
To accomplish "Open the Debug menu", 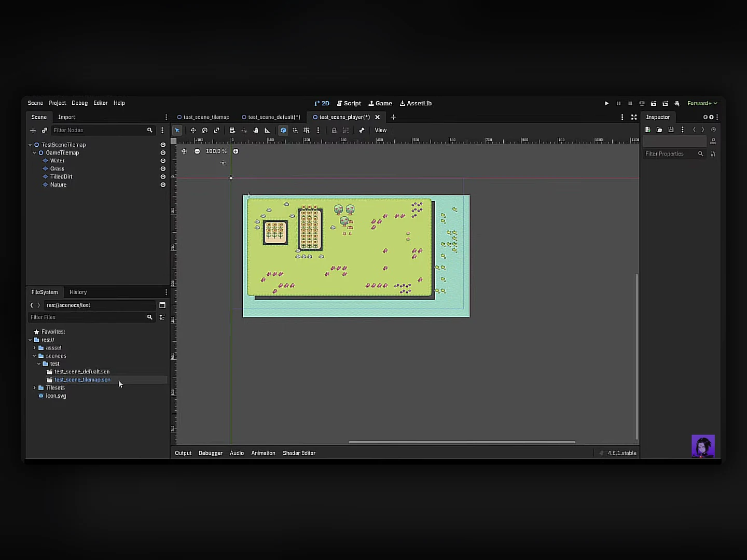I will 79,103.
